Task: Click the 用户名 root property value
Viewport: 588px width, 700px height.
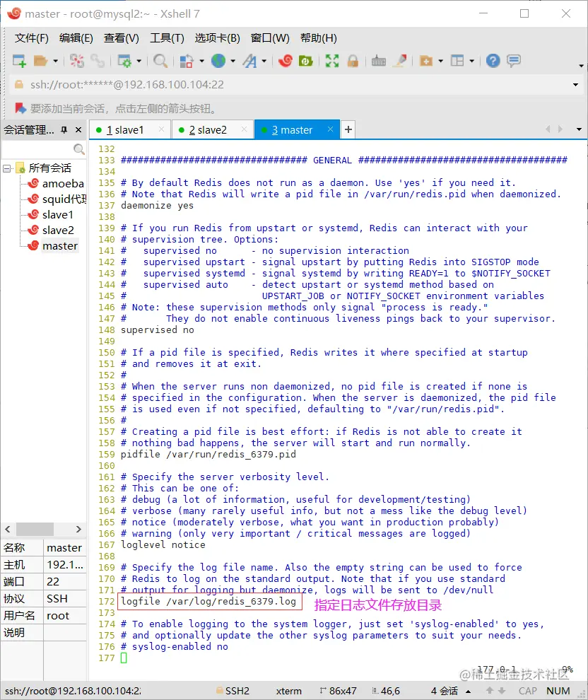Action: pyautogui.click(x=65, y=616)
